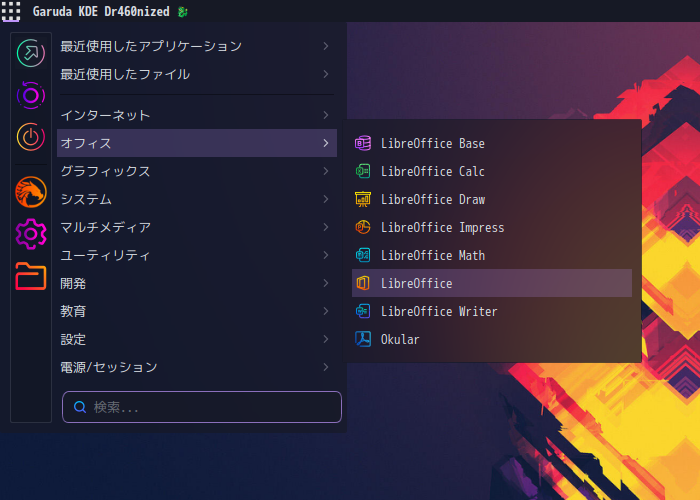The height and width of the screenshot is (500, 700).
Task: Expand the 設定 category arrow
Action: coord(325,339)
